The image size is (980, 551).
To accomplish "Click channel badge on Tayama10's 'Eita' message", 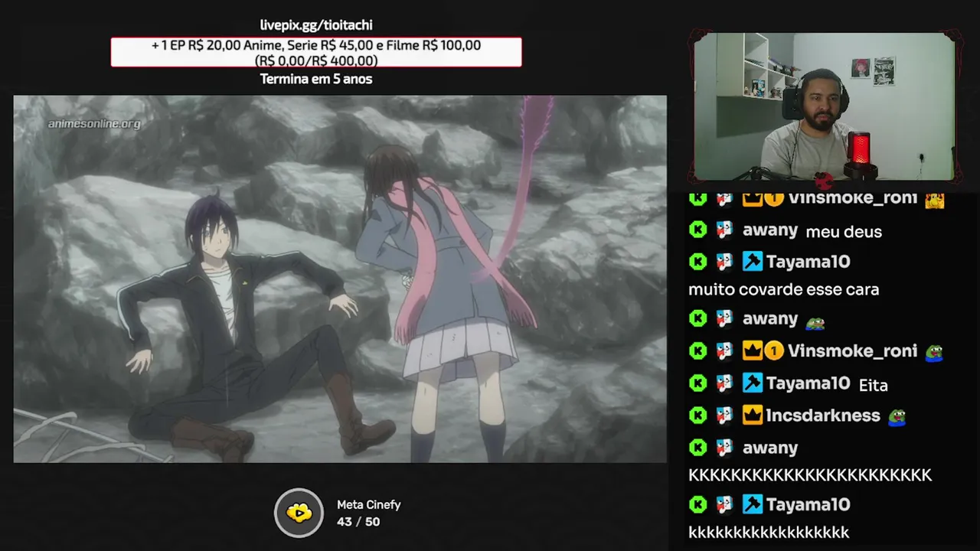I will tap(724, 383).
